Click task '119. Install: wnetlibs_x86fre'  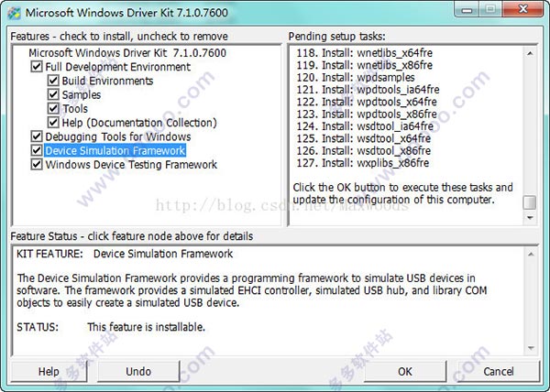[365, 65]
